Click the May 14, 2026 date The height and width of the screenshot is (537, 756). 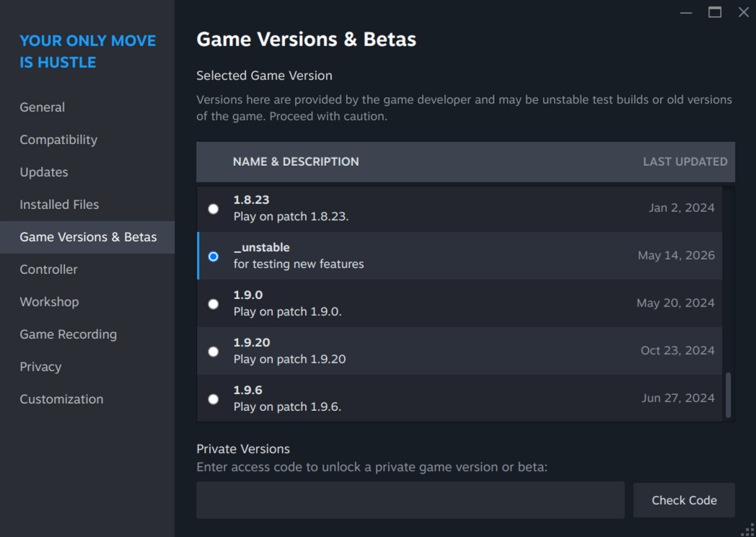[676, 255]
